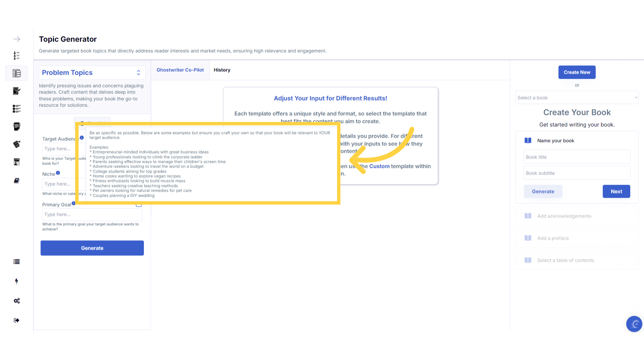
Task: Click the Primary Goal text field
Action: pos(92,215)
